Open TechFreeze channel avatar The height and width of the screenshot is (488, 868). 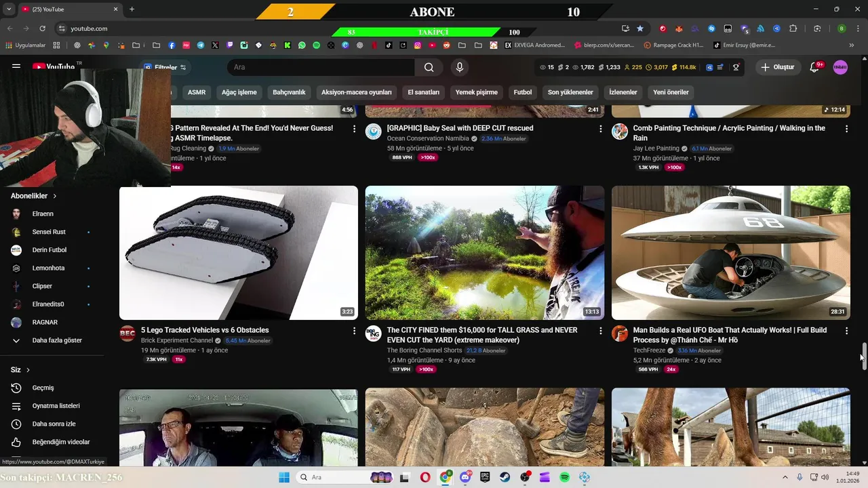[620, 333]
